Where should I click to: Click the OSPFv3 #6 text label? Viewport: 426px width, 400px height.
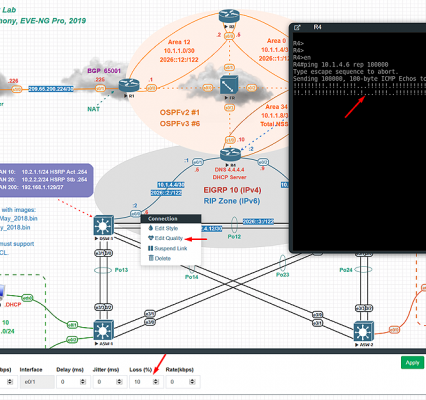click(x=180, y=124)
